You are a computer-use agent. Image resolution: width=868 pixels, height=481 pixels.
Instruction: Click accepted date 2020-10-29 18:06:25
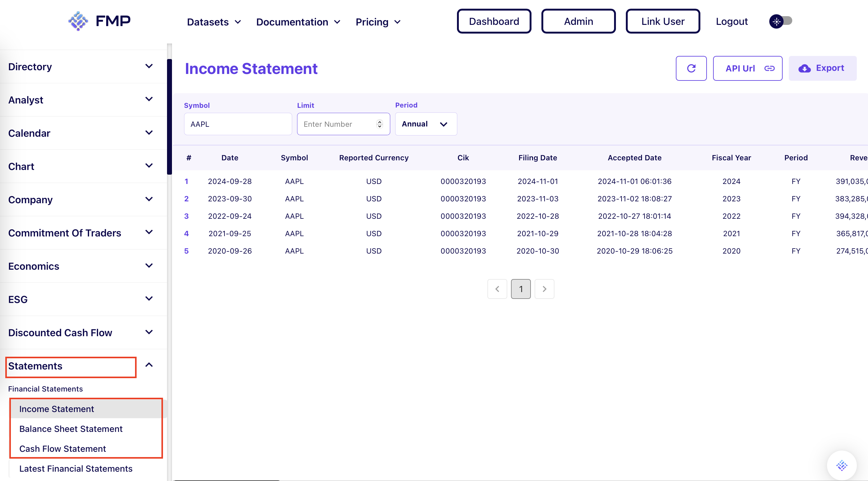click(634, 251)
